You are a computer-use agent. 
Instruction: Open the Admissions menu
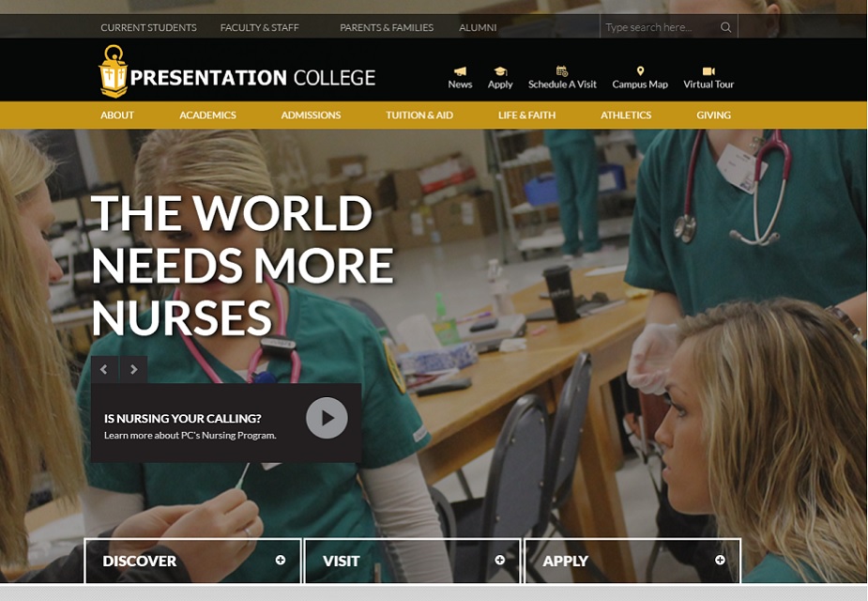coord(311,116)
